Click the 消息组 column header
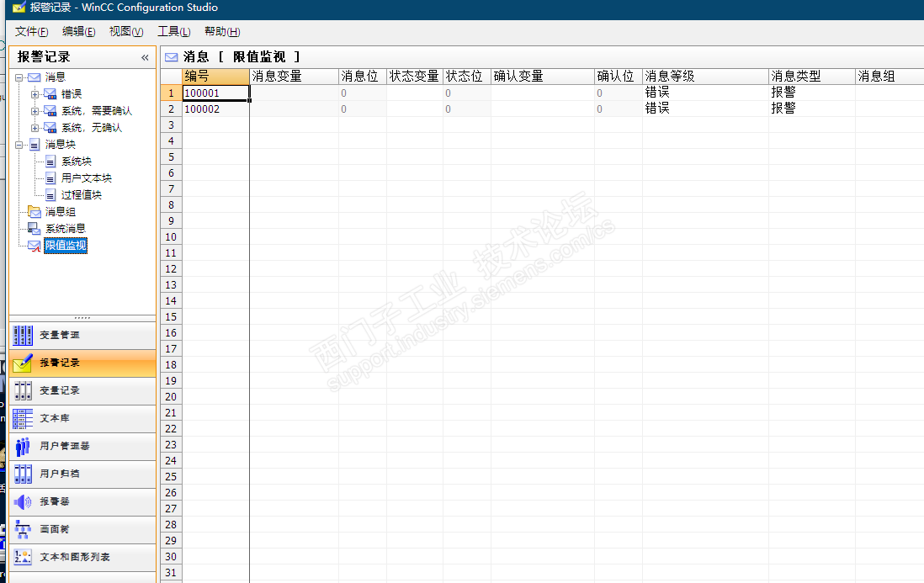This screenshot has height=583, width=924. pyautogui.click(x=889, y=77)
